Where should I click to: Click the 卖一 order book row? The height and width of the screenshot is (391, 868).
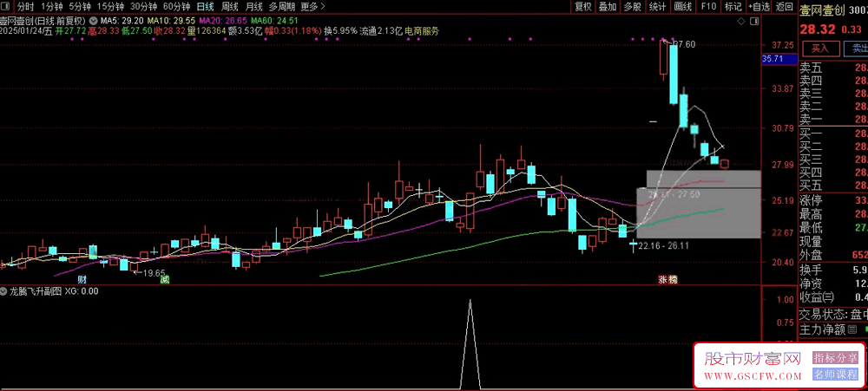point(833,119)
